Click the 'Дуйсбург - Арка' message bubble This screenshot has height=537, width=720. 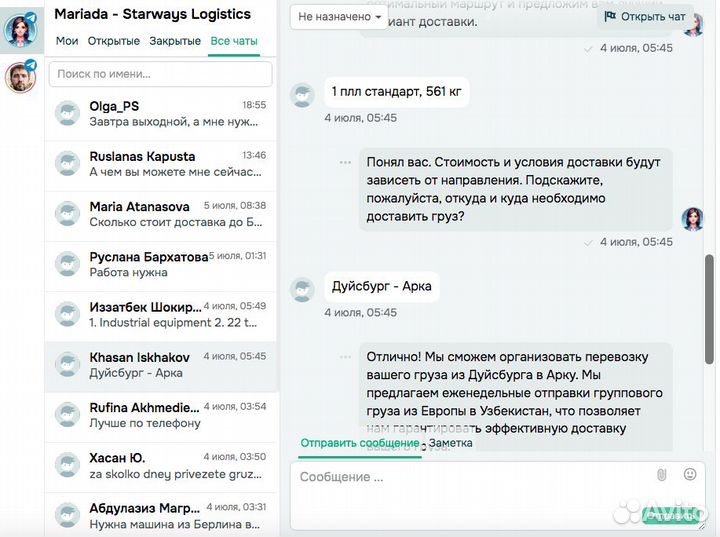pos(382,287)
